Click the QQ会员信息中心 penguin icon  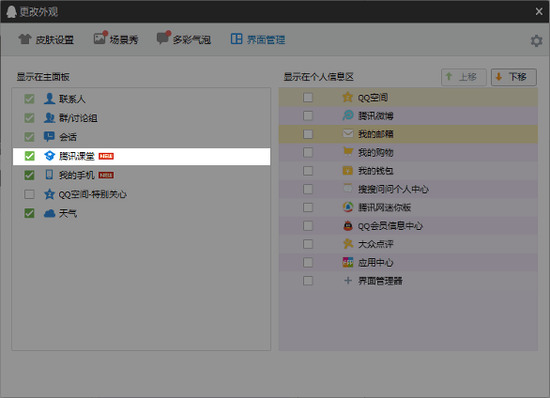pyautogui.click(x=348, y=225)
